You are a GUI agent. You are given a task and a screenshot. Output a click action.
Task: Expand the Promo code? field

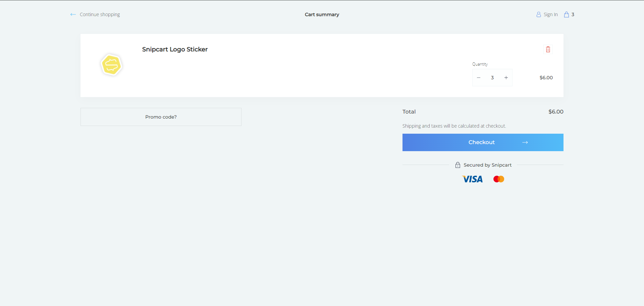point(161,117)
